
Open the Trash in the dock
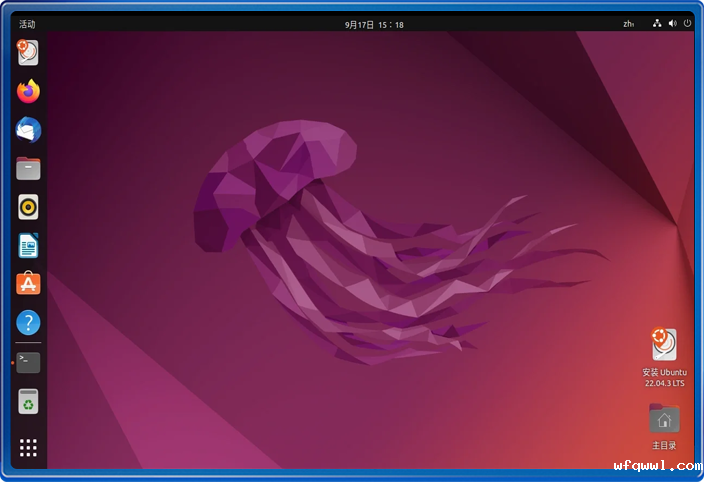click(28, 402)
